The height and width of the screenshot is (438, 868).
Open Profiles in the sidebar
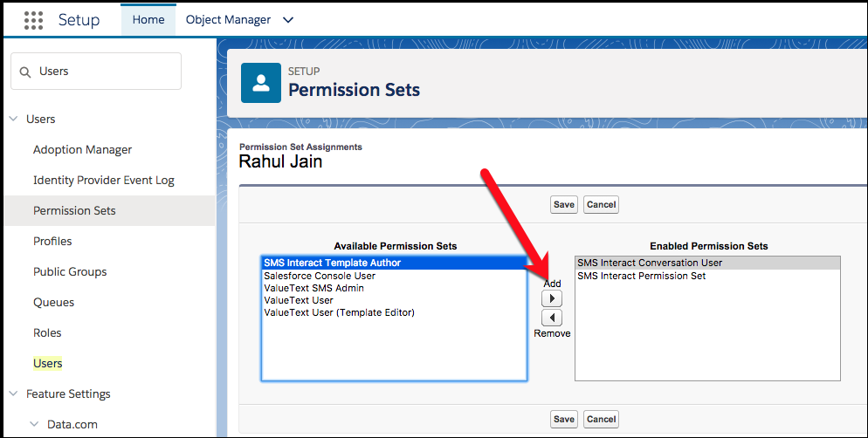click(52, 241)
